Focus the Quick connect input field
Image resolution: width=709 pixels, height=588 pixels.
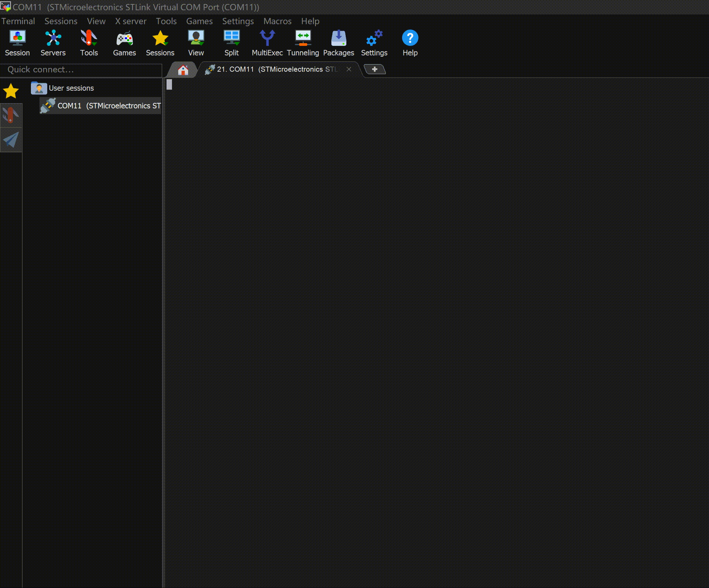(81, 70)
